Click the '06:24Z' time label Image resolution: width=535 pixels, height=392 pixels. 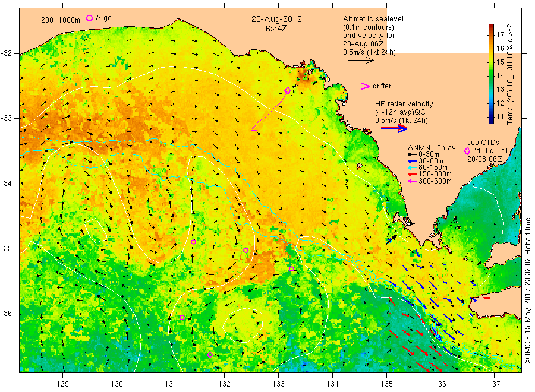[274, 29]
